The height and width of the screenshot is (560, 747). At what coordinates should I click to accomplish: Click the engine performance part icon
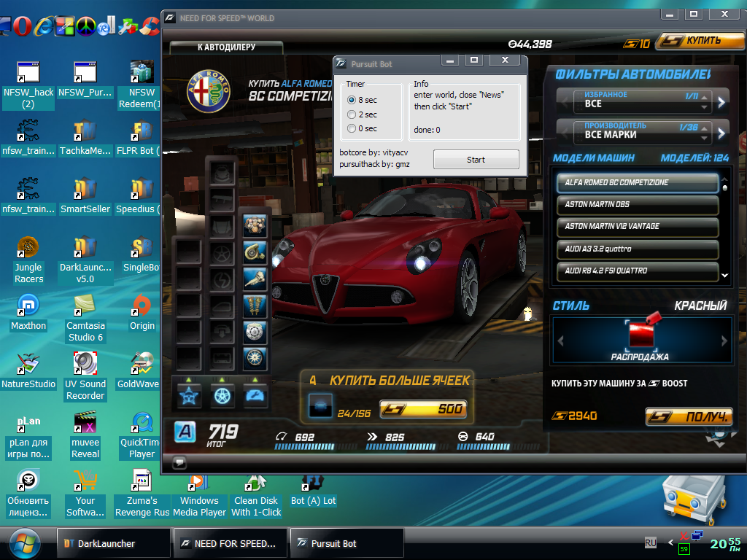pyautogui.click(x=255, y=225)
